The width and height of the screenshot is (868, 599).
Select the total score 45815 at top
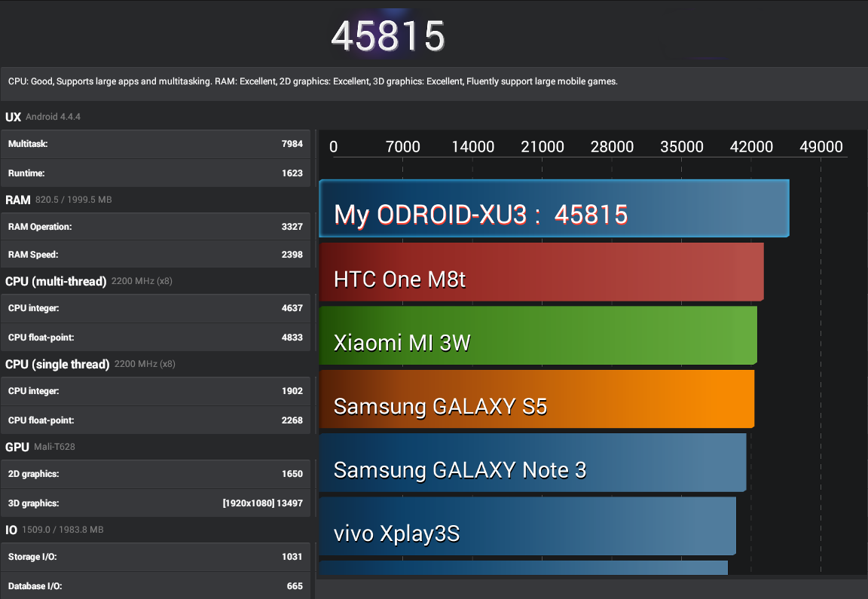388,36
